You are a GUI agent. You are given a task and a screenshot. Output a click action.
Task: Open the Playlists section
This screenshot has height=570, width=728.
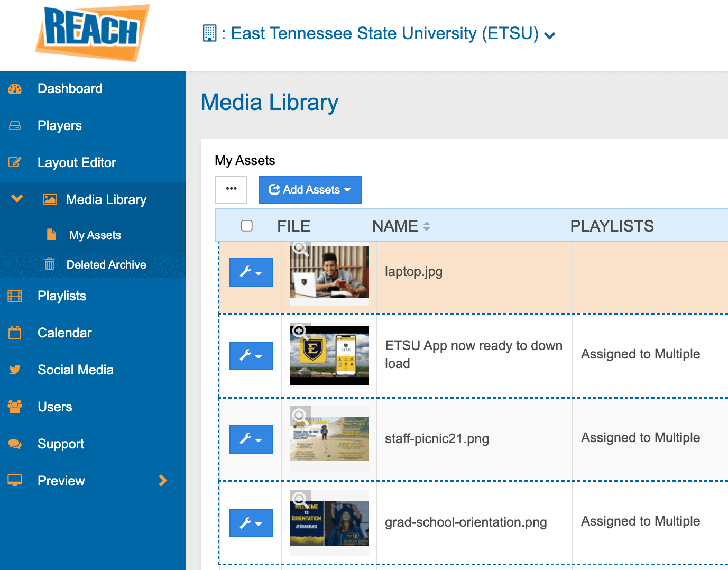[x=61, y=296]
